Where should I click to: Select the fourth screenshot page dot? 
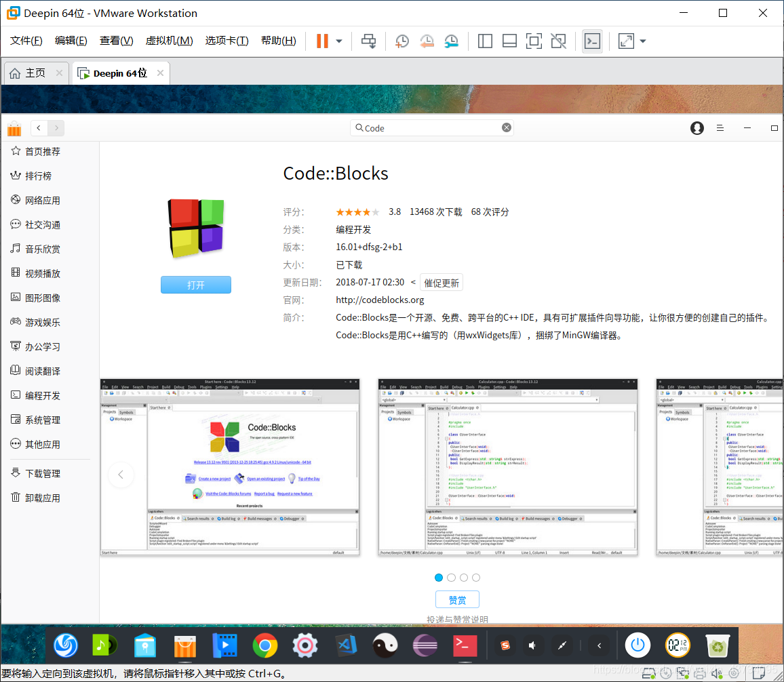click(x=476, y=578)
